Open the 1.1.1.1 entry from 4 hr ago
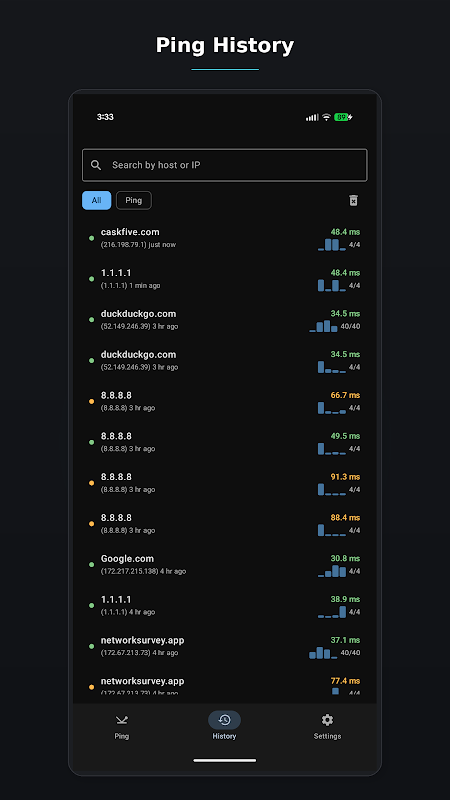The width and height of the screenshot is (450, 800). pos(224,606)
